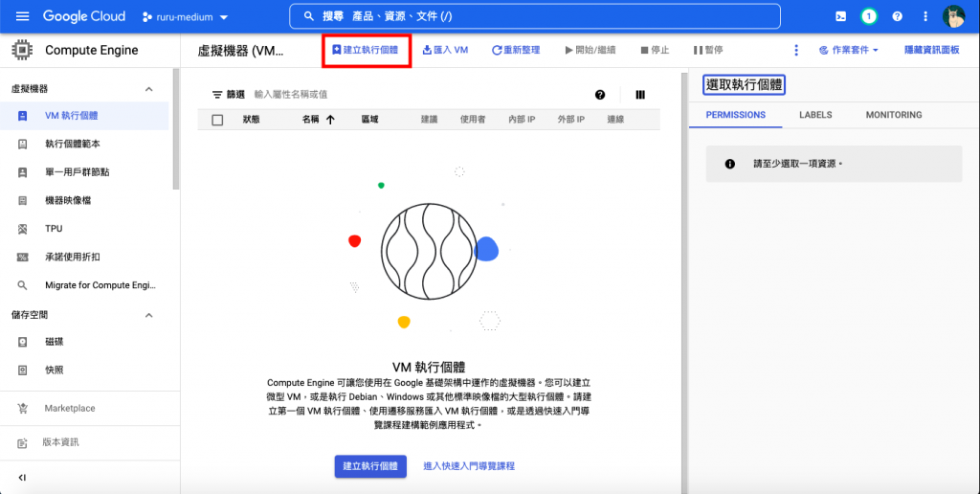Open the hamburger navigation menu
Image resolution: width=980 pixels, height=494 pixels.
pyautogui.click(x=23, y=16)
